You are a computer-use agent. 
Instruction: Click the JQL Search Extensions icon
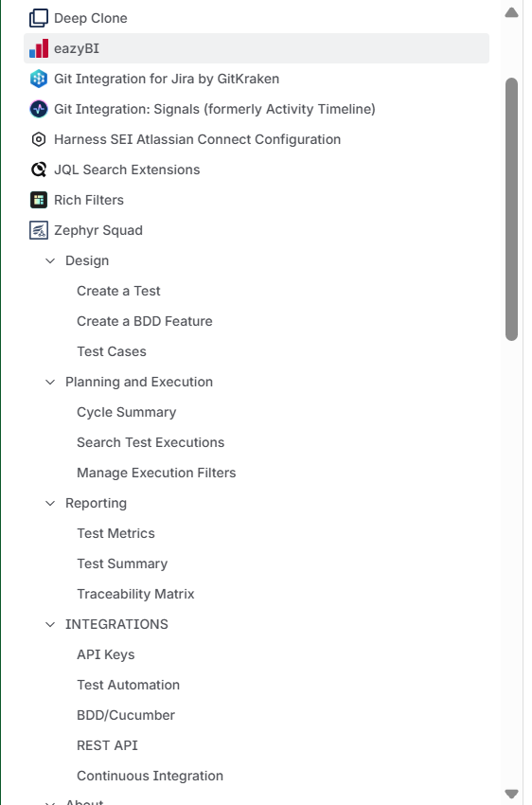tap(39, 170)
